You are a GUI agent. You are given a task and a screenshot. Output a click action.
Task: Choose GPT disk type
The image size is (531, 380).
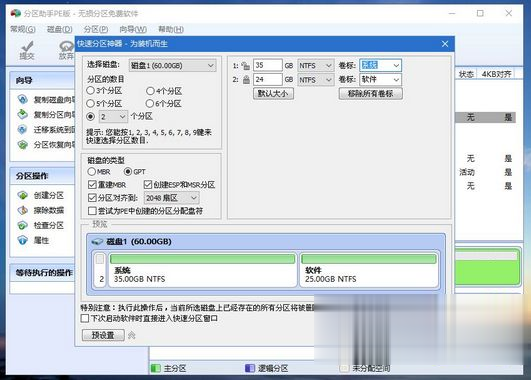click(x=128, y=172)
